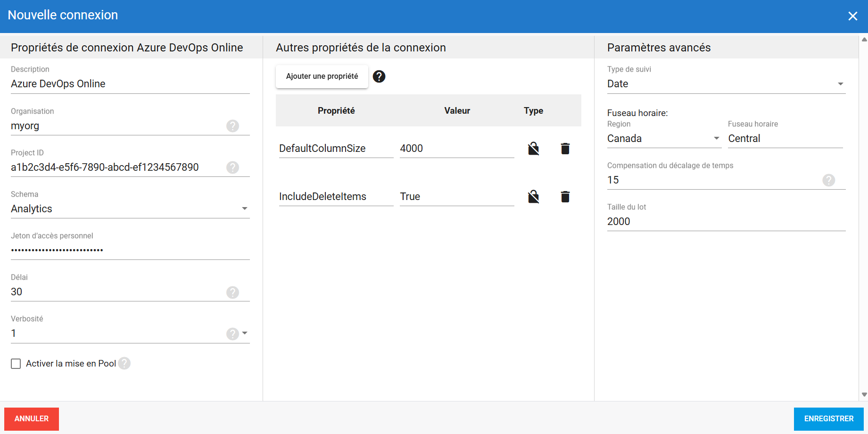Image resolution: width=868 pixels, height=434 pixels.
Task: Toggle the lock icon on DefaultColumnSize row
Action: coord(533,149)
